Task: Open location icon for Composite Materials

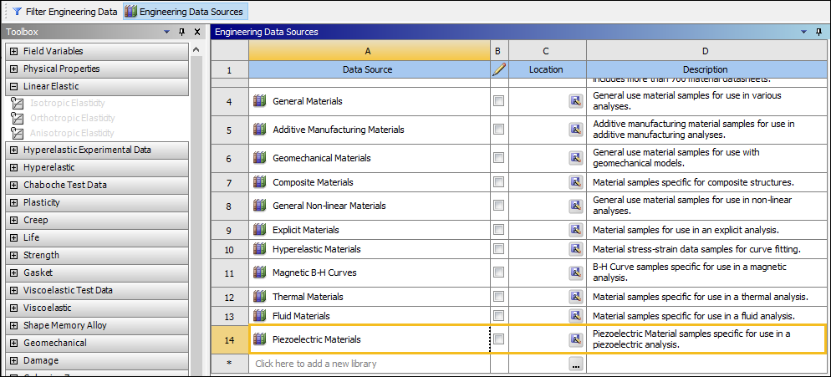Action: coord(576,182)
